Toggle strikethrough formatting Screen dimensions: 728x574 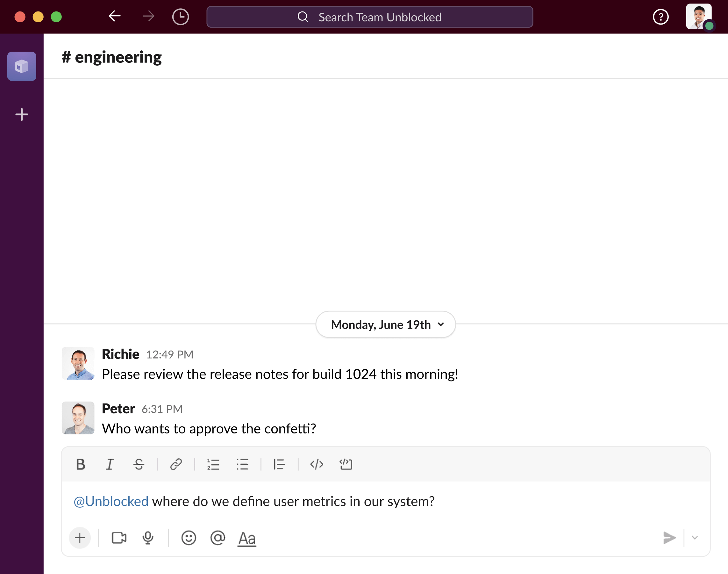139,464
